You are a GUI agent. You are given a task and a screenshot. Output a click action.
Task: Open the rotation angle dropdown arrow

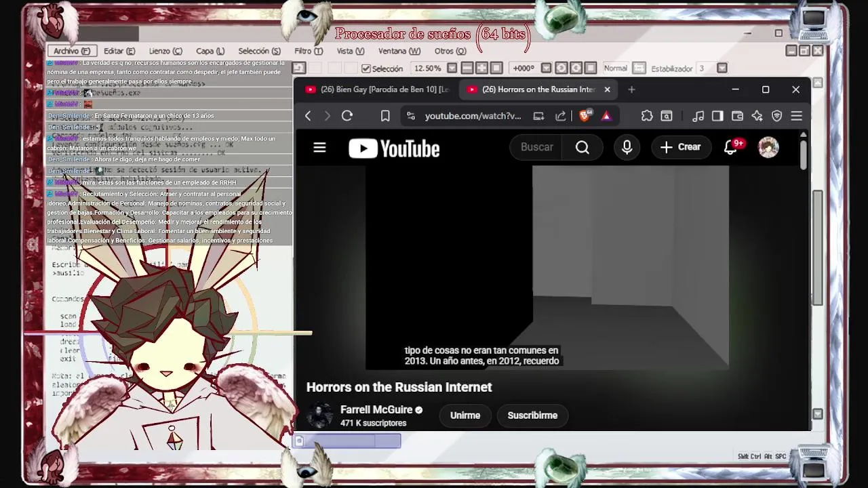click(x=546, y=68)
